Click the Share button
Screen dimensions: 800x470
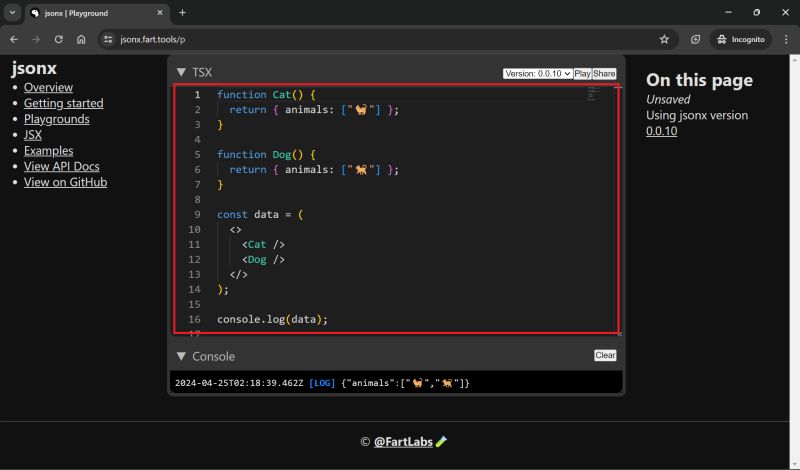(x=604, y=73)
